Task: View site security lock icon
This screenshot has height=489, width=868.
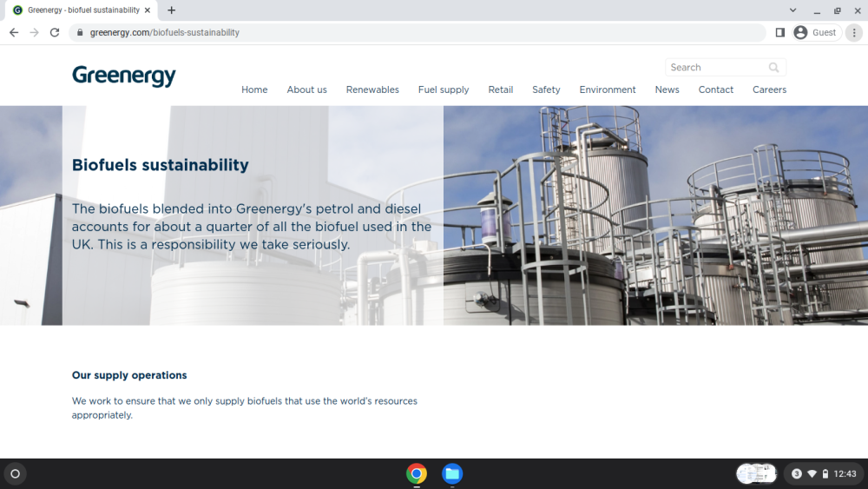Action: (80, 33)
